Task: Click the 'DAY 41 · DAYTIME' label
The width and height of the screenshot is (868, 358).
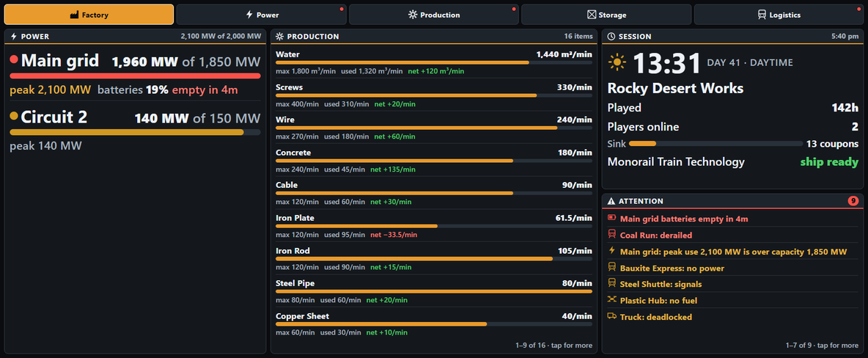Action: coord(749,62)
